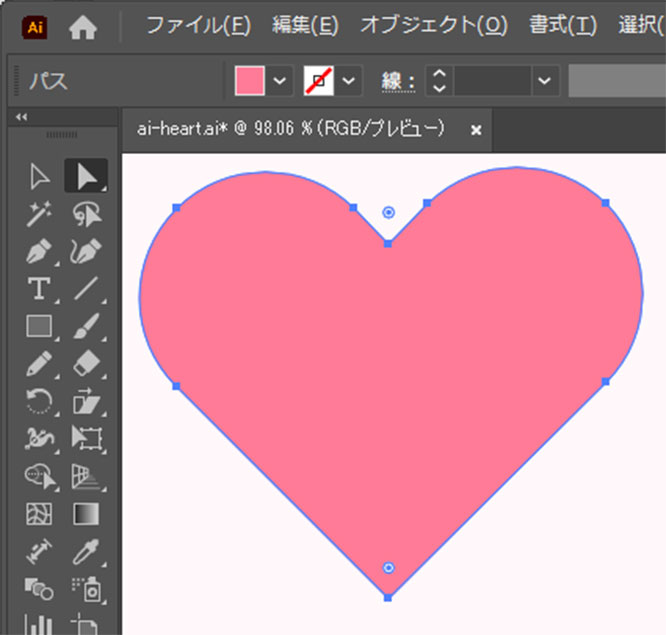Close the ai-heart.ai document tab
The image size is (666, 635).
point(476,130)
